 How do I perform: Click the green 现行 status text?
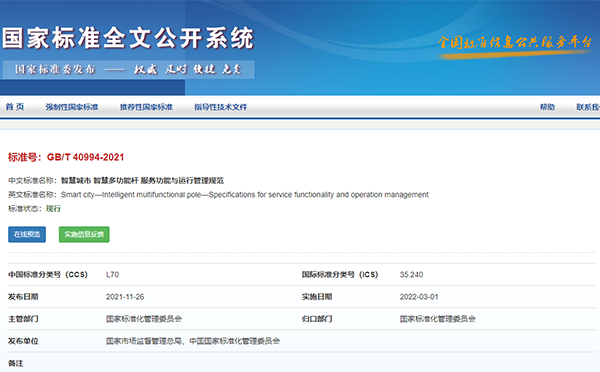[53, 209]
